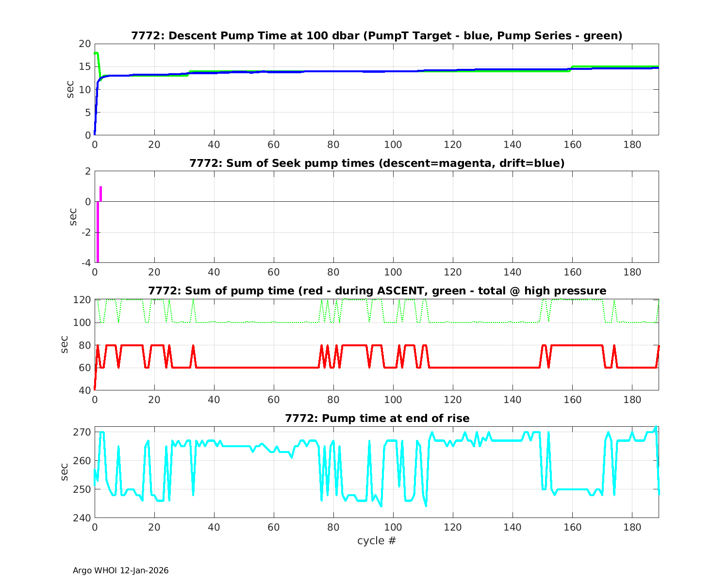Click the 'cycle #' x-axis label
The height and width of the screenshot is (582, 728).
pos(377,541)
